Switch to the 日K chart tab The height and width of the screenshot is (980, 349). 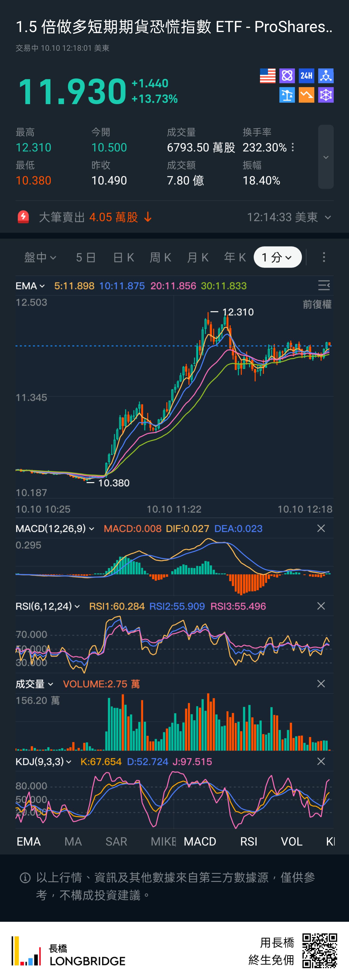[124, 257]
